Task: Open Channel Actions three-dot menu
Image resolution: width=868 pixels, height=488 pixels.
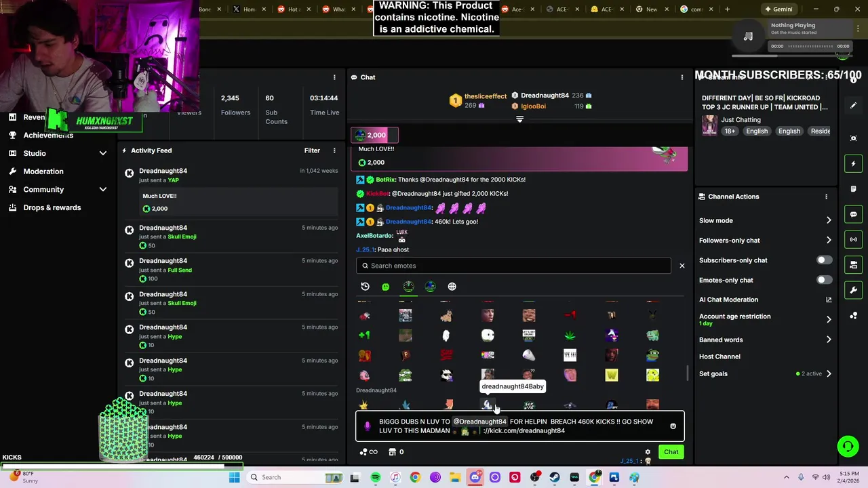Action: click(826, 197)
